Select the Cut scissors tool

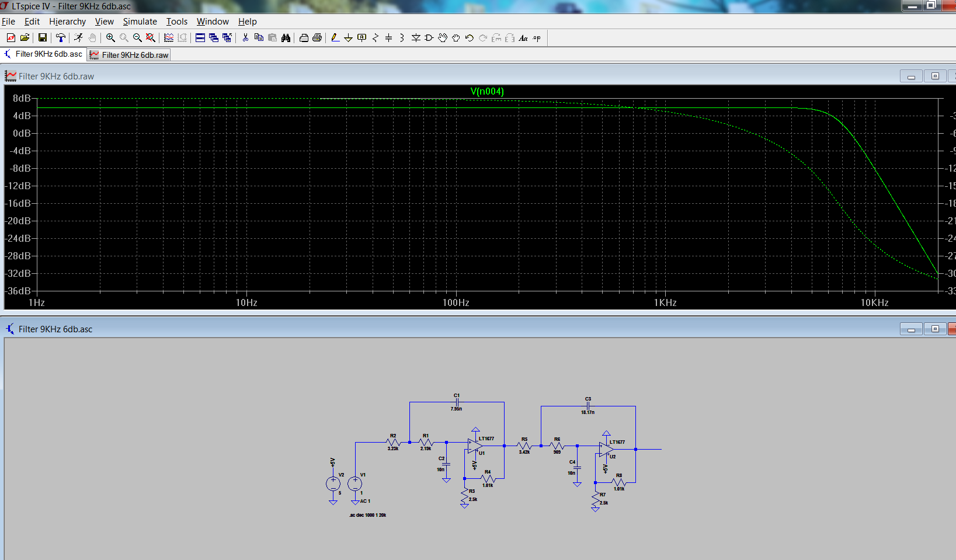pos(245,38)
